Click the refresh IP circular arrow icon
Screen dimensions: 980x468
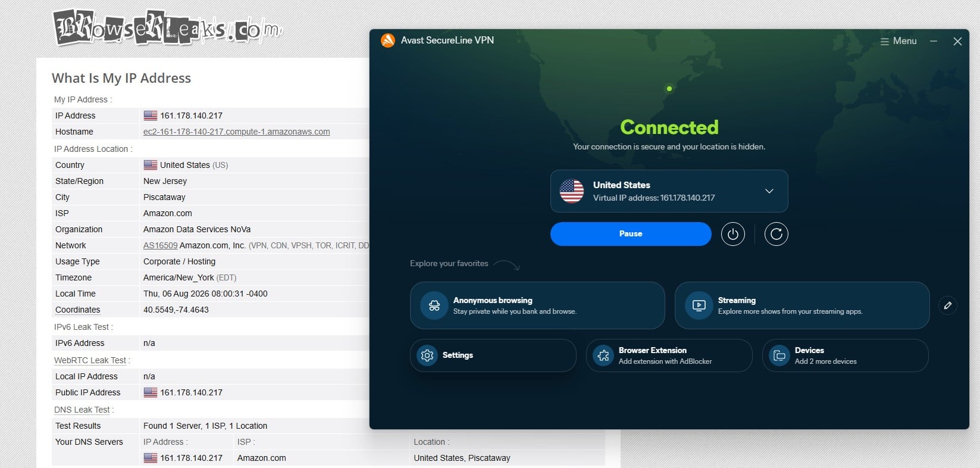(777, 234)
